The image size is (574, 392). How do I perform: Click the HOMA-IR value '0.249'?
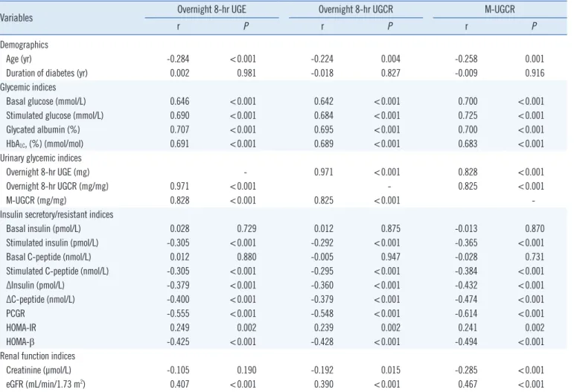pyautogui.click(x=179, y=328)
